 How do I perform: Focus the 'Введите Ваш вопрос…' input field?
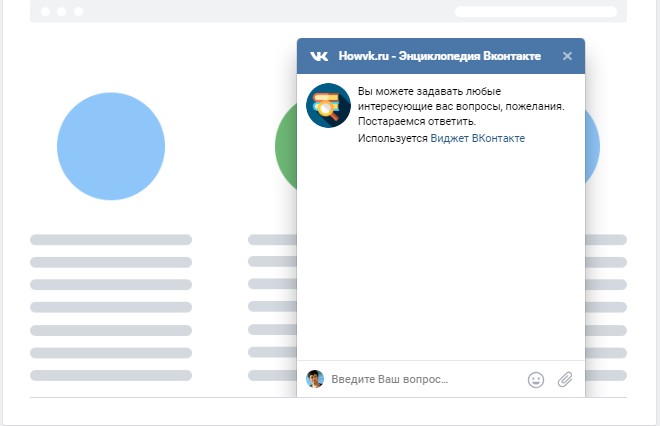(425, 379)
